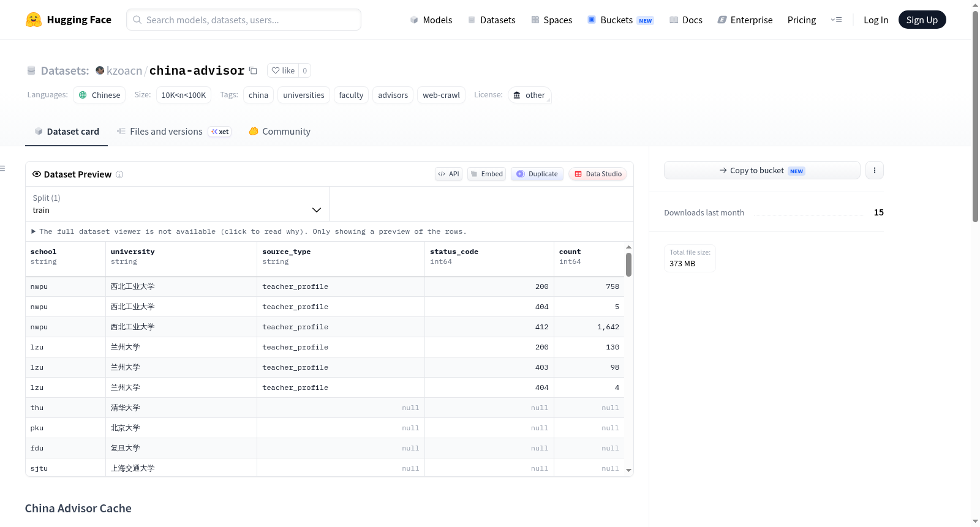
Task: Select the Dataset card tab
Action: 66,132
